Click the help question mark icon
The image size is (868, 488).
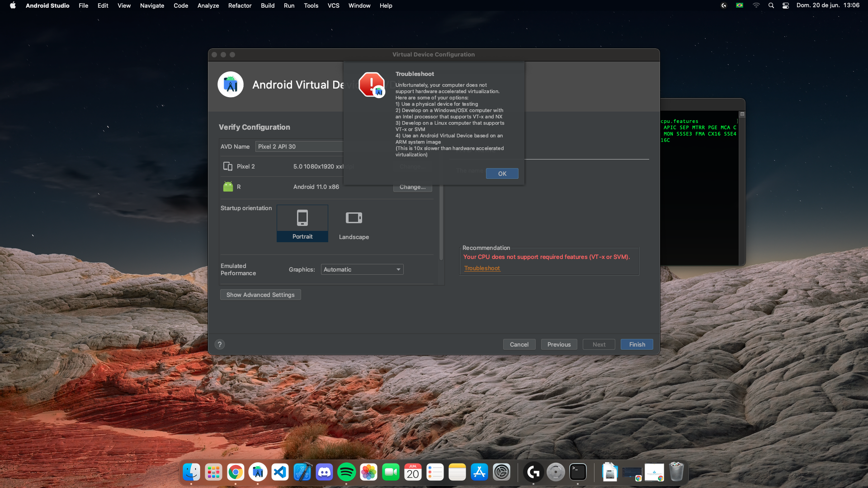(x=220, y=344)
